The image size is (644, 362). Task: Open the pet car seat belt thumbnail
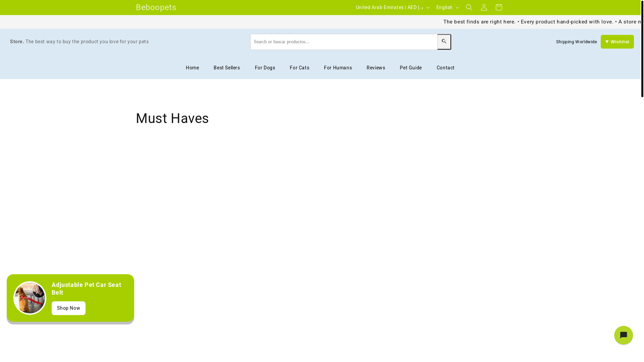point(30,298)
